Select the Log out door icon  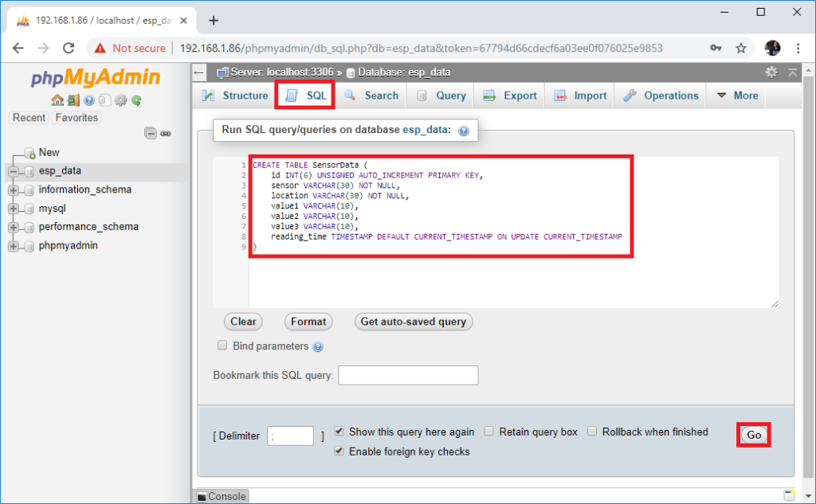point(73,100)
